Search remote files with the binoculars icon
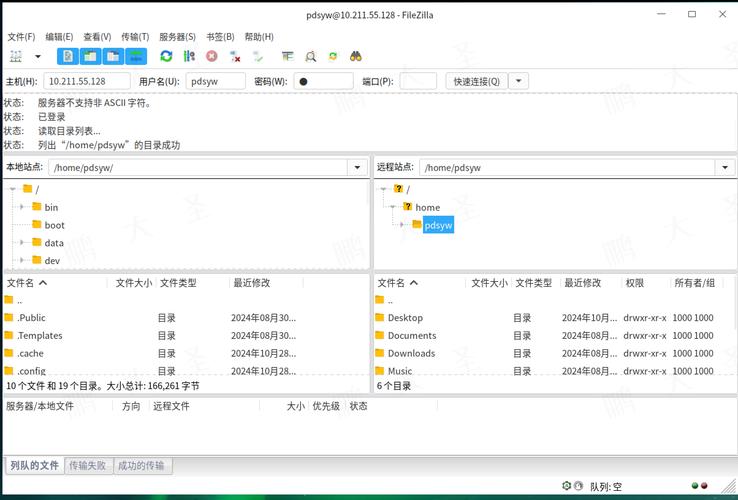The image size is (738, 500). point(356,56)
